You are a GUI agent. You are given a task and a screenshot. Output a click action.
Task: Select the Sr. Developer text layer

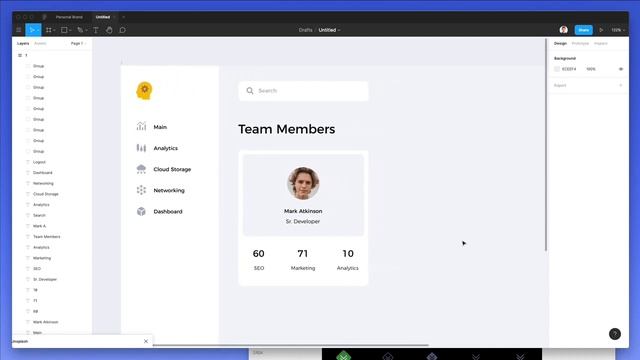point(44,279)
